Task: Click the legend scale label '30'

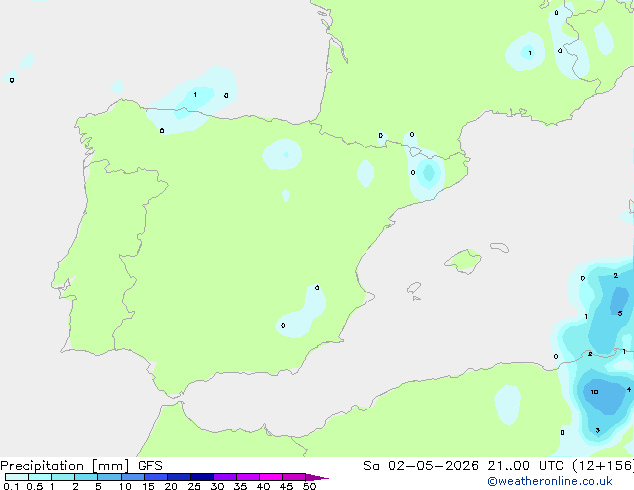Action: tap(217, 486)
